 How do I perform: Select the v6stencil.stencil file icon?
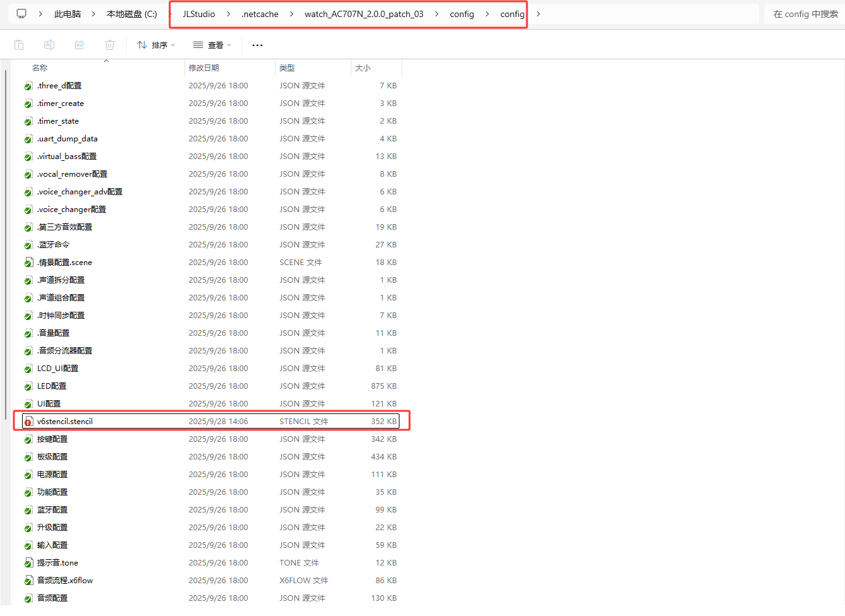tap(28, 422)
